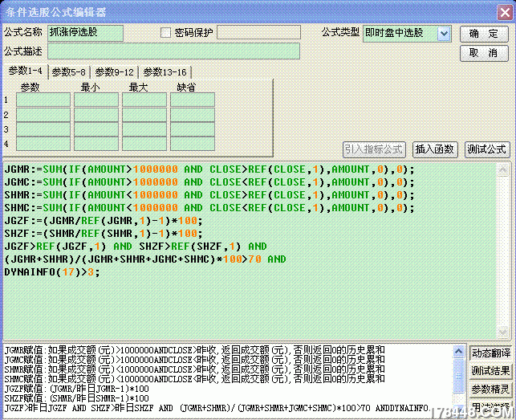Viewport: 516px width, 420px height.
Task: Click the disabled 引入指标公式 button
Action: pyautogui.click(x=374, y=149)
